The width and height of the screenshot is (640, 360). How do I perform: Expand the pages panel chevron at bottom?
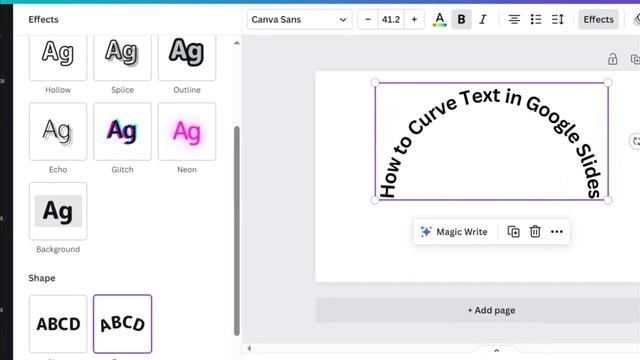(496, 351)
